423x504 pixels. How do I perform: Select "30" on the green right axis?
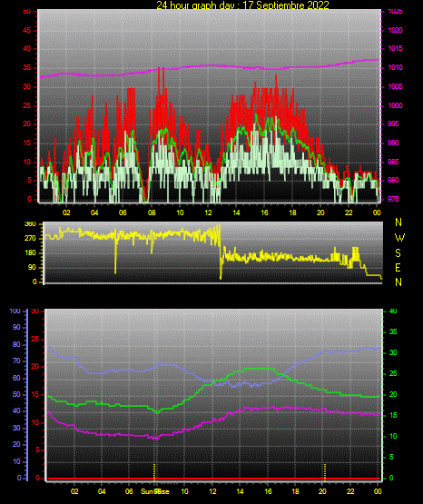click(393, 352)
